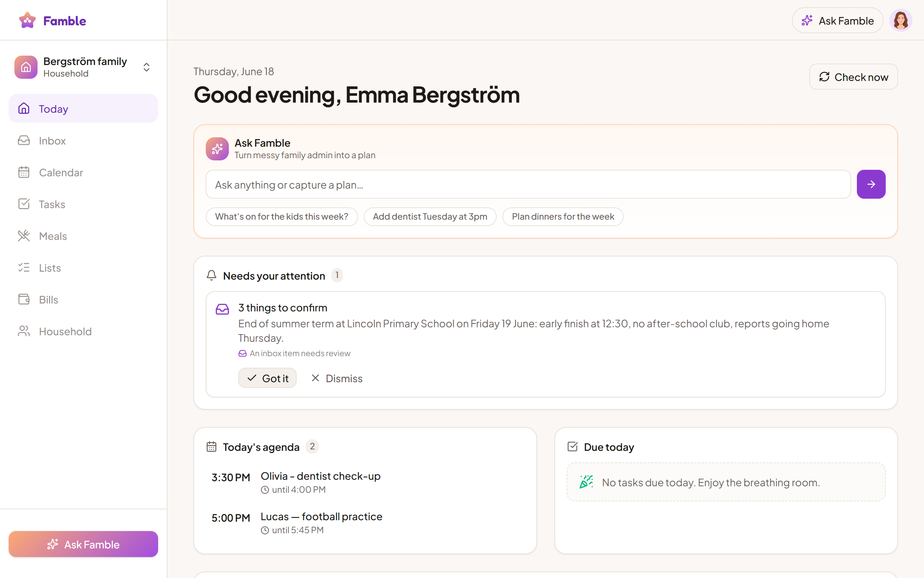
Task: Click the 5:00 PM agenda time
Action: click(231, 518)
